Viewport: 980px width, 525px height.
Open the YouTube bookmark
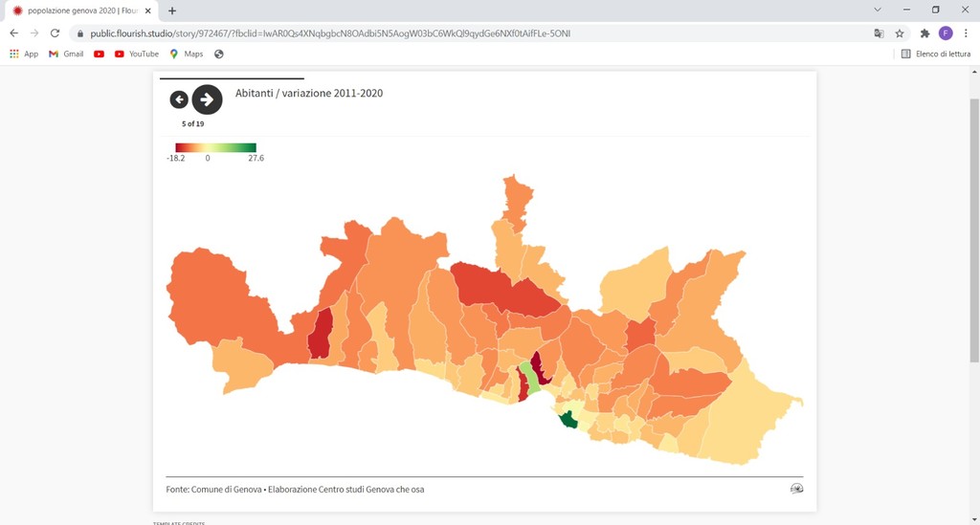click(x=137, y=54)
